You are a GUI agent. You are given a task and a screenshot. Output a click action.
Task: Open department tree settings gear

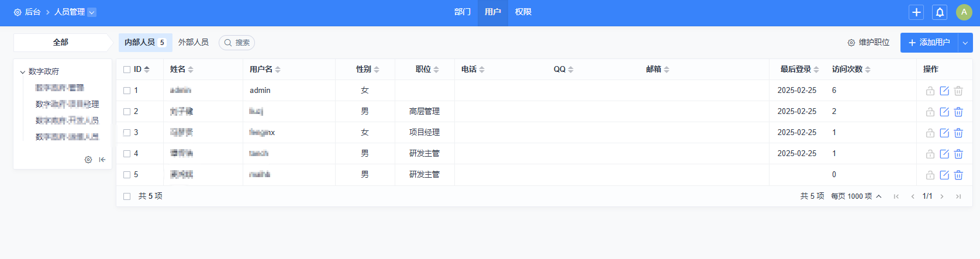pos(88,160)
